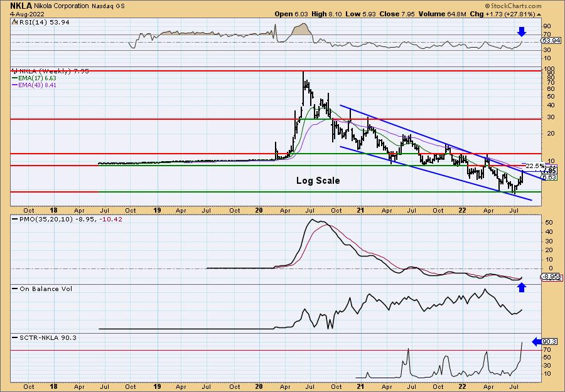This screenshot has height=392, width=565.
Task: Click the Nasdaq GS exchange label
Action: pyautogui.click(x=108, y=6)
